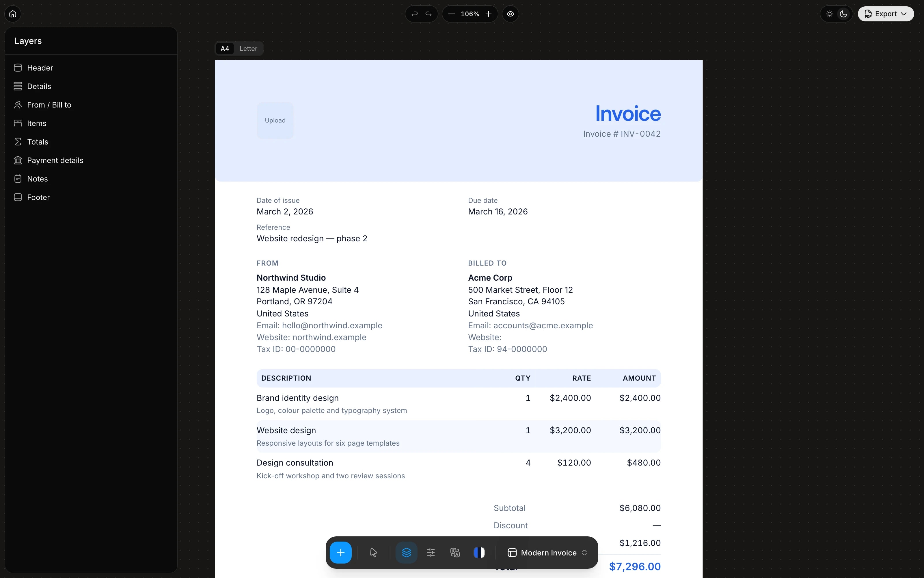Open the Modern Invoice template dropdown
Screen dimensions: 924x578
pos(547,553)
